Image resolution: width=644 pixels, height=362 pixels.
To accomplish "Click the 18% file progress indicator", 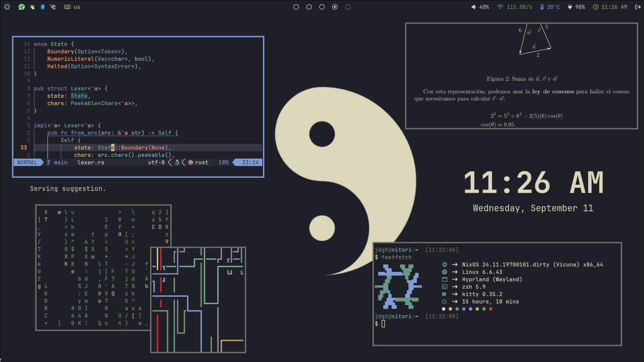I will (x=223, y=162).
